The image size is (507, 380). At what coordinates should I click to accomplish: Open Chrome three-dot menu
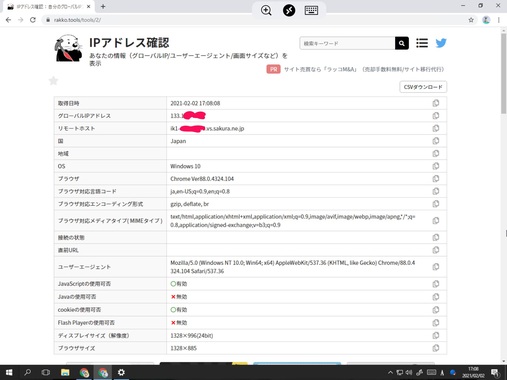tap(499, 20)
